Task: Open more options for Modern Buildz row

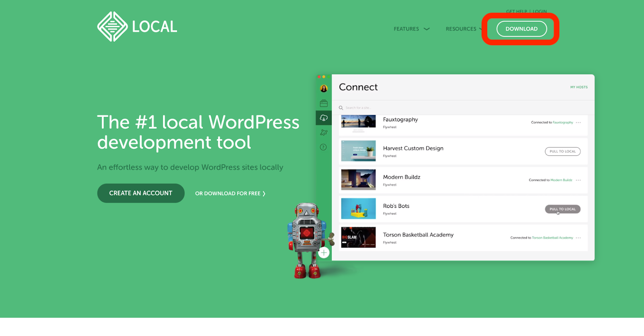Action: [x=578, y=180]
